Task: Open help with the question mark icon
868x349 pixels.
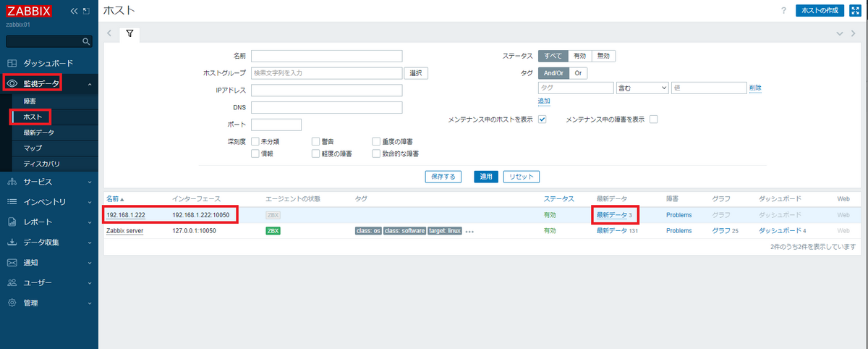Action: 783,11
